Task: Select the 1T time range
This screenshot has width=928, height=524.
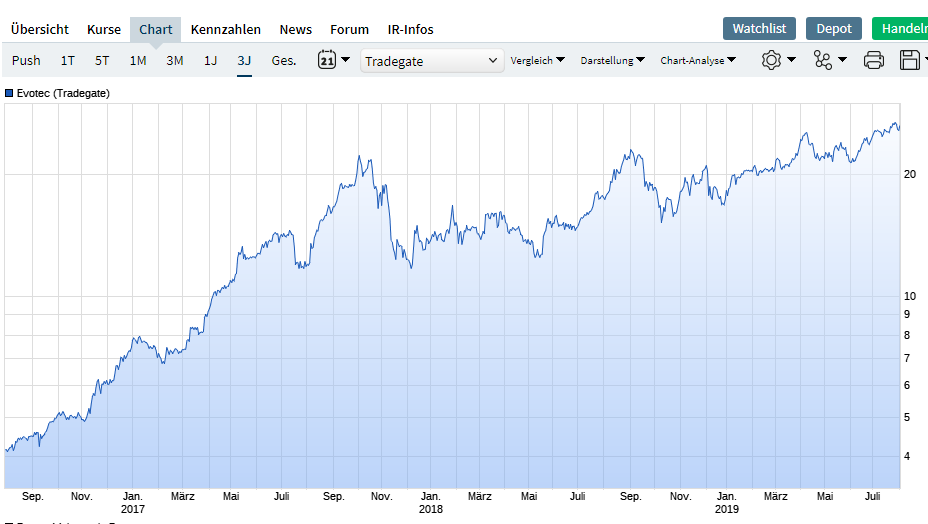Action: click(x=67, y=60)
